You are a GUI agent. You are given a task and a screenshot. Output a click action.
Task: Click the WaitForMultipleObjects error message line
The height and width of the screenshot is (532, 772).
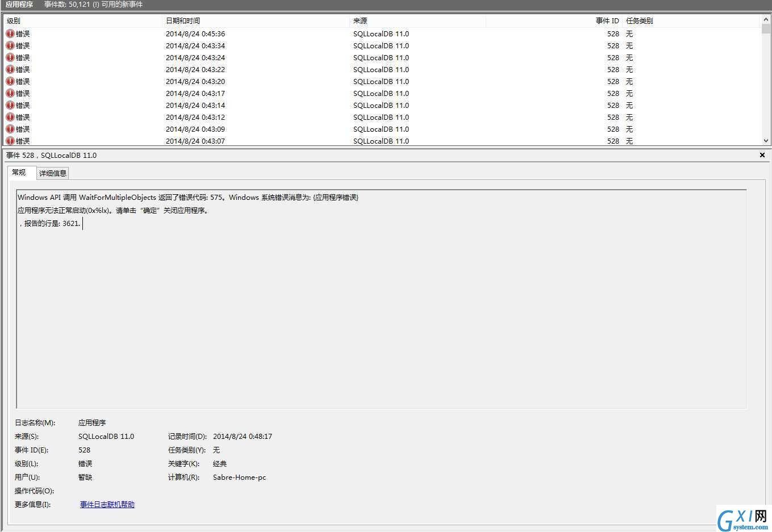coord(188,197)
